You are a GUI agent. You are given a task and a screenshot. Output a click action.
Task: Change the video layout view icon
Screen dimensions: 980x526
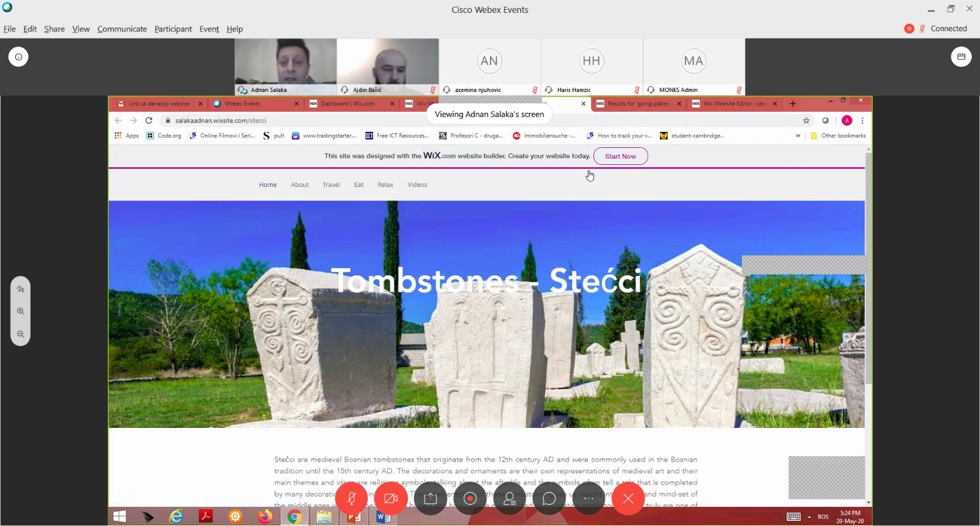click(961, 57)
